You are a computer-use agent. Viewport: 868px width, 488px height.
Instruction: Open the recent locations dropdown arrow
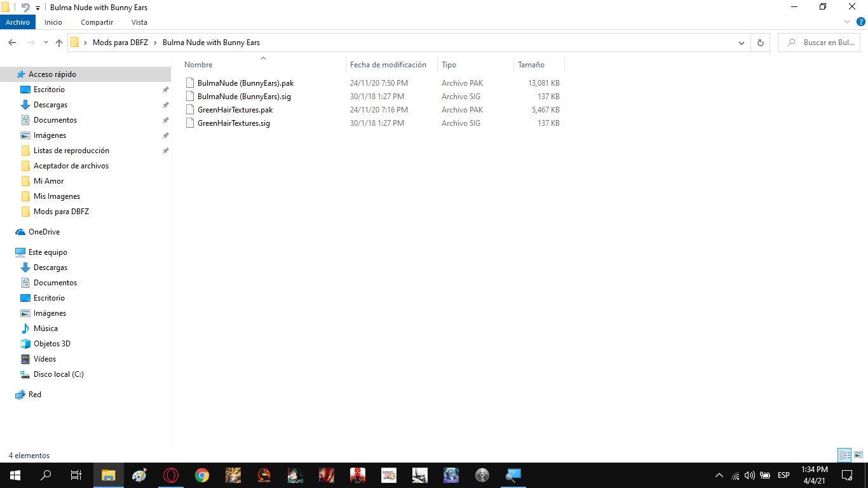pyautogui.click(x=46, y=43)
